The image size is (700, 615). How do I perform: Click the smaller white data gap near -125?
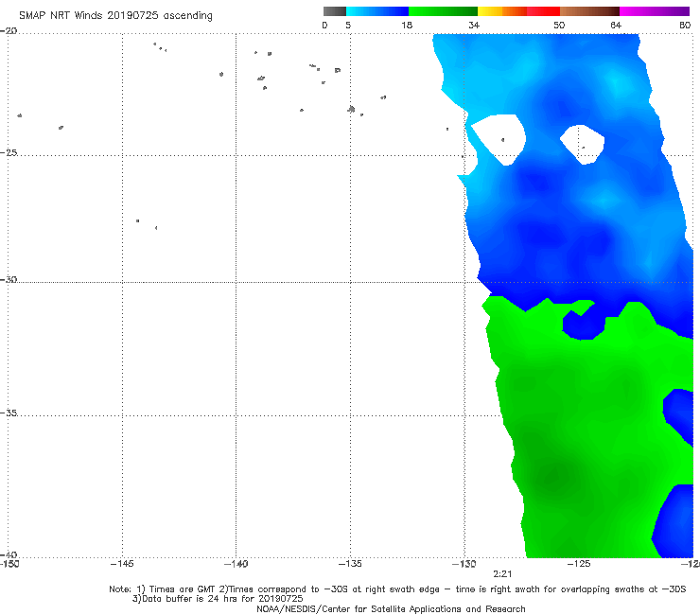pos(583,144)
